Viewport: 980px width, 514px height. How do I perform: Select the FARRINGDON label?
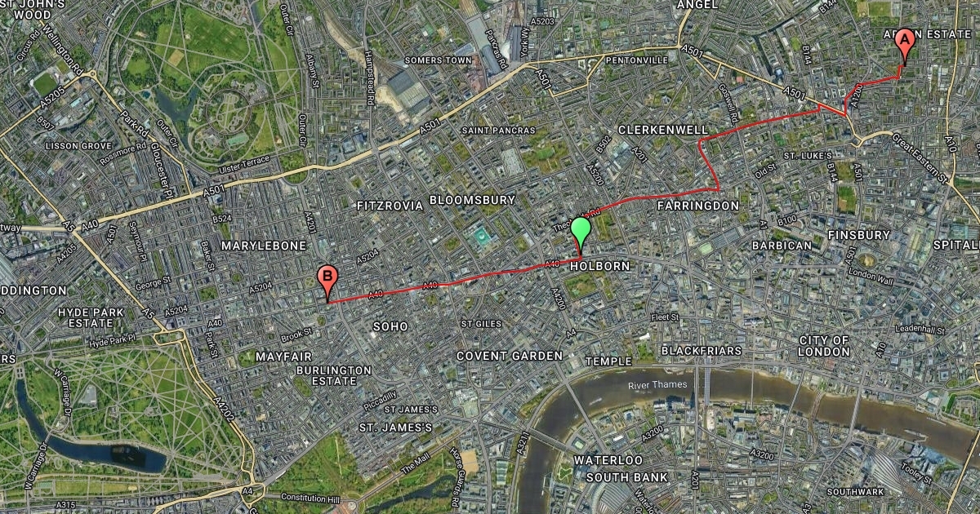pyautogui.click(x=697, y=206)
